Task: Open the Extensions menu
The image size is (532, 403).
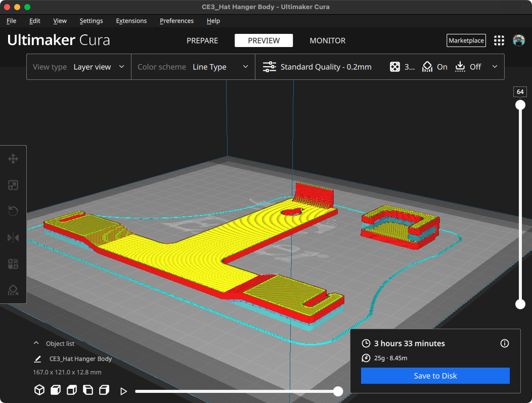Action: tap(131, 21)
